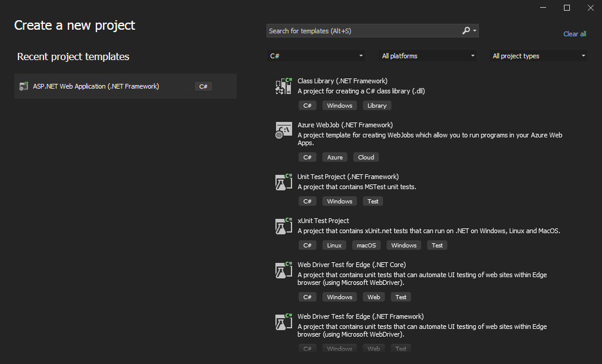Click the Class Library description text
602x364 pixels.
coord(361,91)
